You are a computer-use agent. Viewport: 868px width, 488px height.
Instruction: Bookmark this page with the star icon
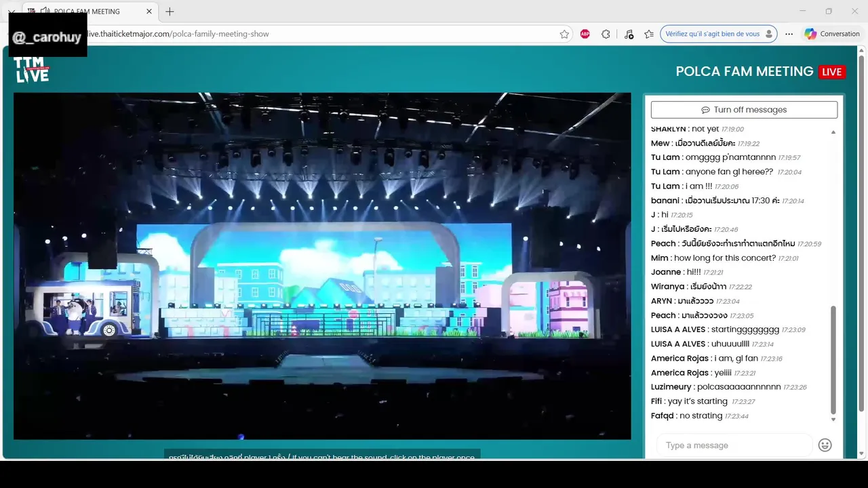tap(564, 34)
